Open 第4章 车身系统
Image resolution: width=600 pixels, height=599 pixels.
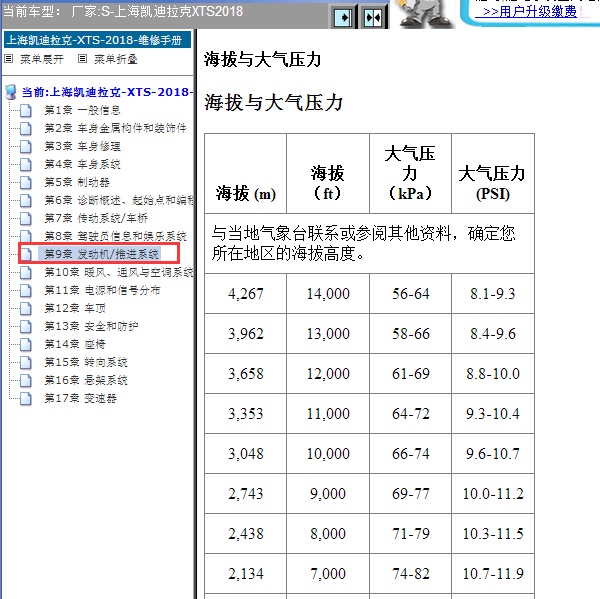83,164
